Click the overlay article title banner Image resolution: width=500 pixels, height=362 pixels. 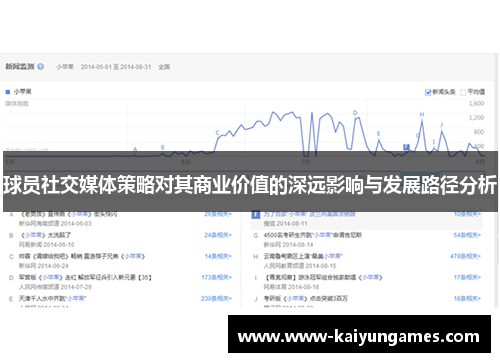tap(250, 182)
